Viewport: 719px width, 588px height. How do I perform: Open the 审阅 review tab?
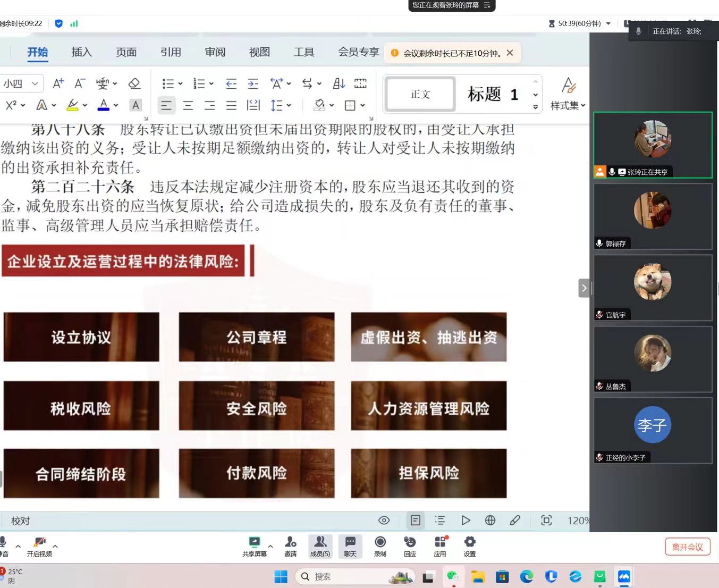point(215,52)
